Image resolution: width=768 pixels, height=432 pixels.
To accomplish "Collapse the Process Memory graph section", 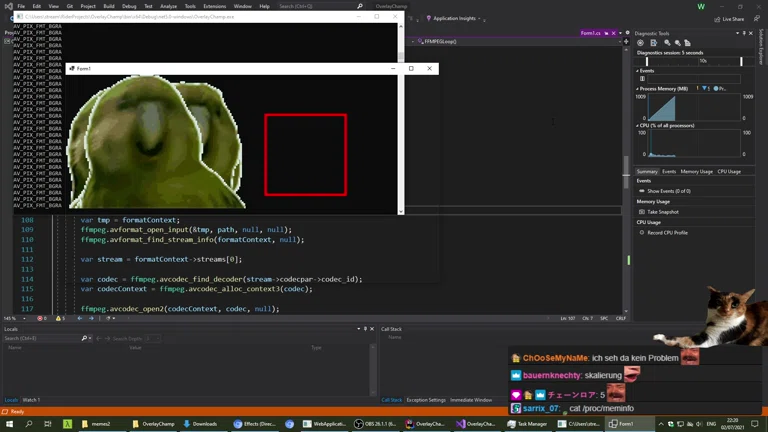I will (x=637, y=89).
